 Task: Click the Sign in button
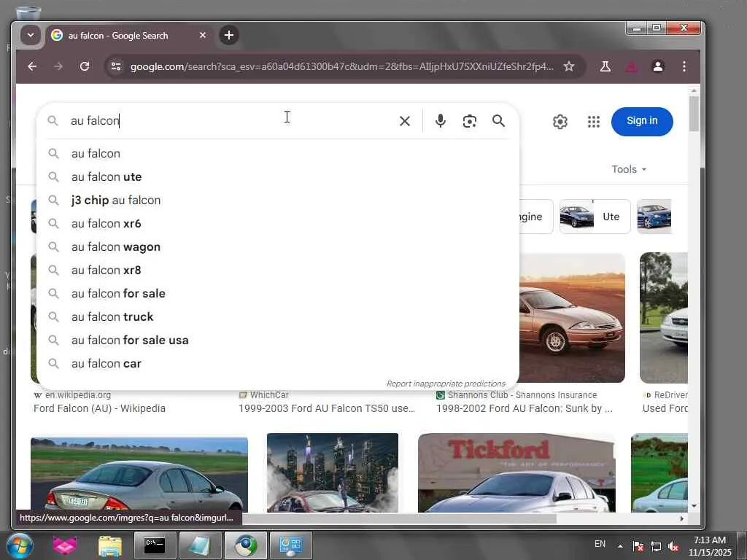point(642,122)
